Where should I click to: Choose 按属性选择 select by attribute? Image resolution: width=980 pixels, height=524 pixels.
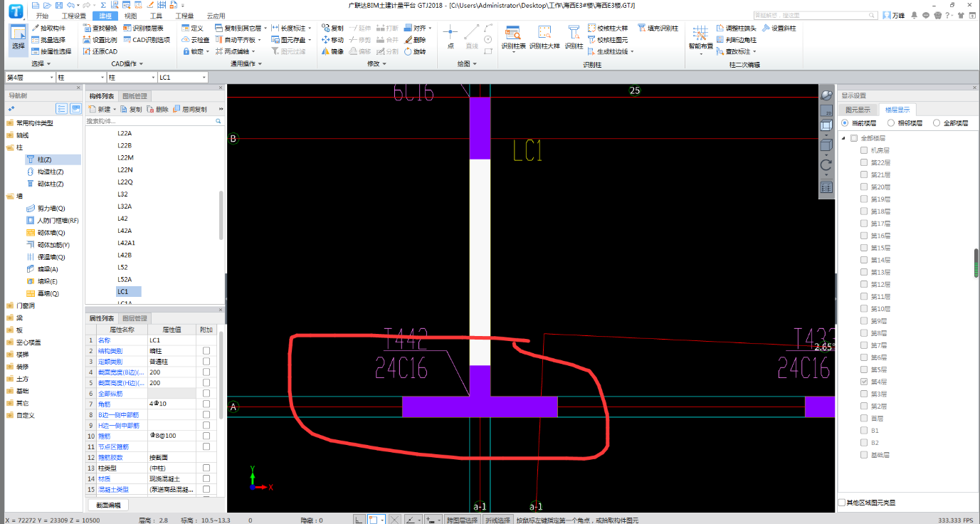[x=51, y=51]
